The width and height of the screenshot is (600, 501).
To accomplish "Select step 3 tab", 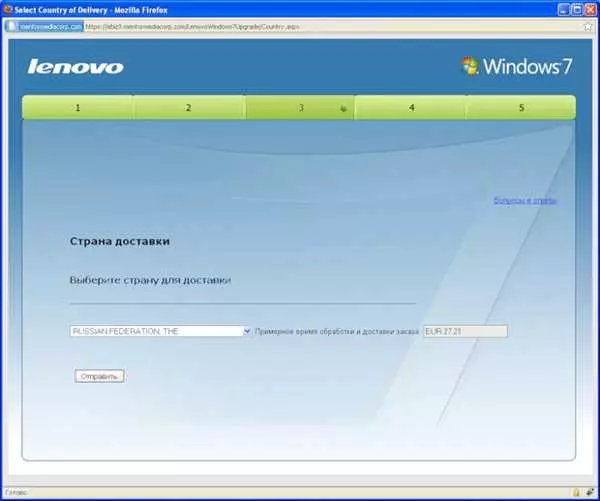I will click(300, 108).
